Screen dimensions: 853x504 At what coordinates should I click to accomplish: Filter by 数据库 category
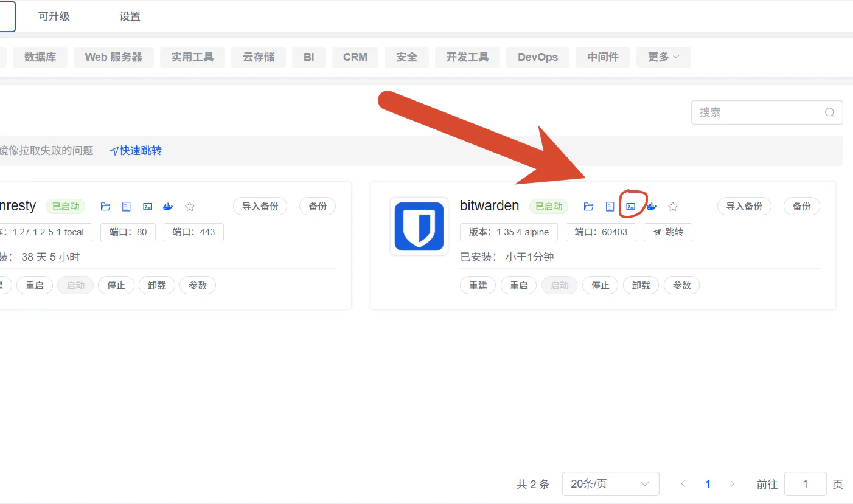pyautogui.click(x=40, y=57)
